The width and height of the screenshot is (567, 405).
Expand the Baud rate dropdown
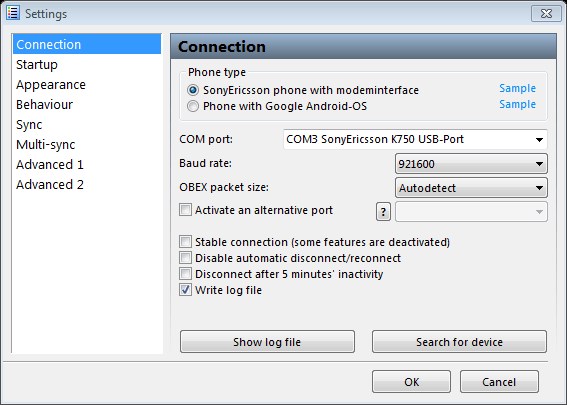point(471,164)
